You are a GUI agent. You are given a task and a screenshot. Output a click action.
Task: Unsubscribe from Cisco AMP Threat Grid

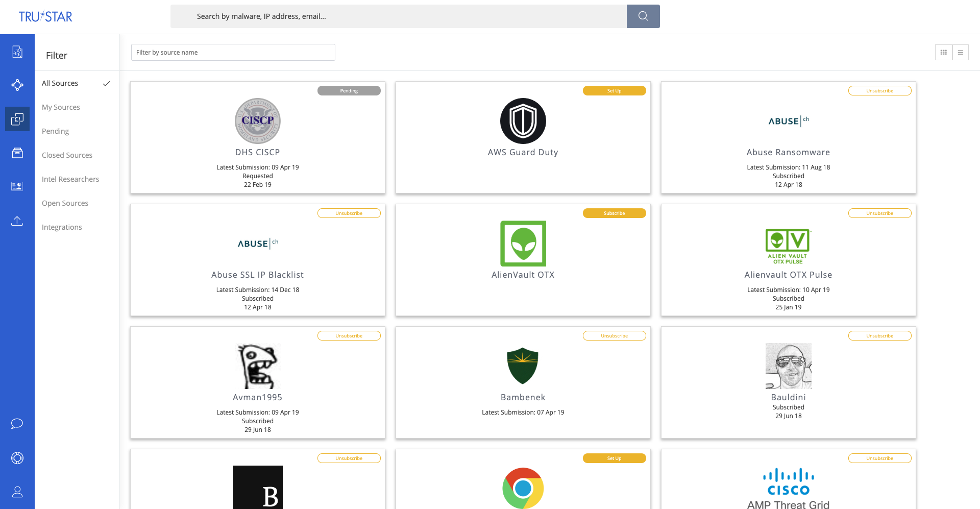click(880, 458)
